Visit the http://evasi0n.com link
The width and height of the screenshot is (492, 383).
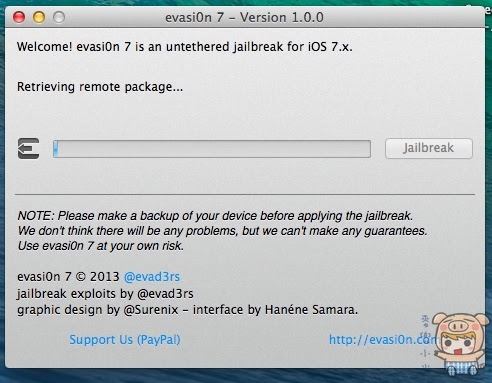[x=383, y=340]
